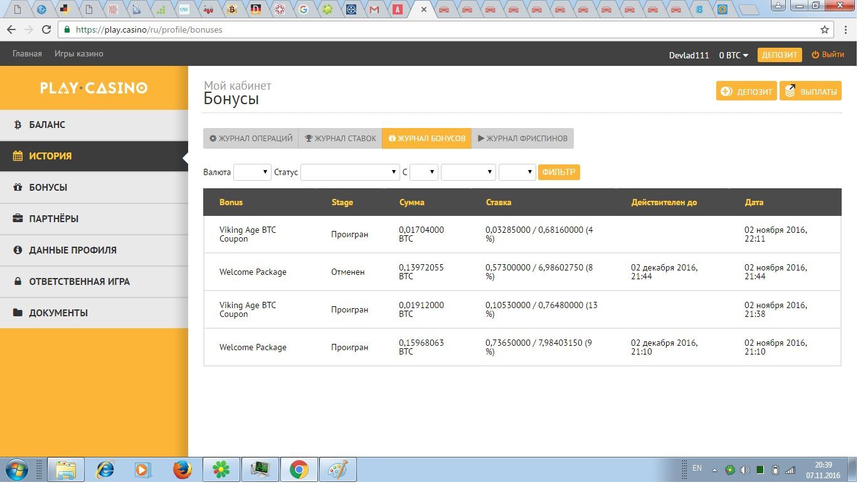Open Игры казино link
868x492 pixels.
click(x=79, y=54)
